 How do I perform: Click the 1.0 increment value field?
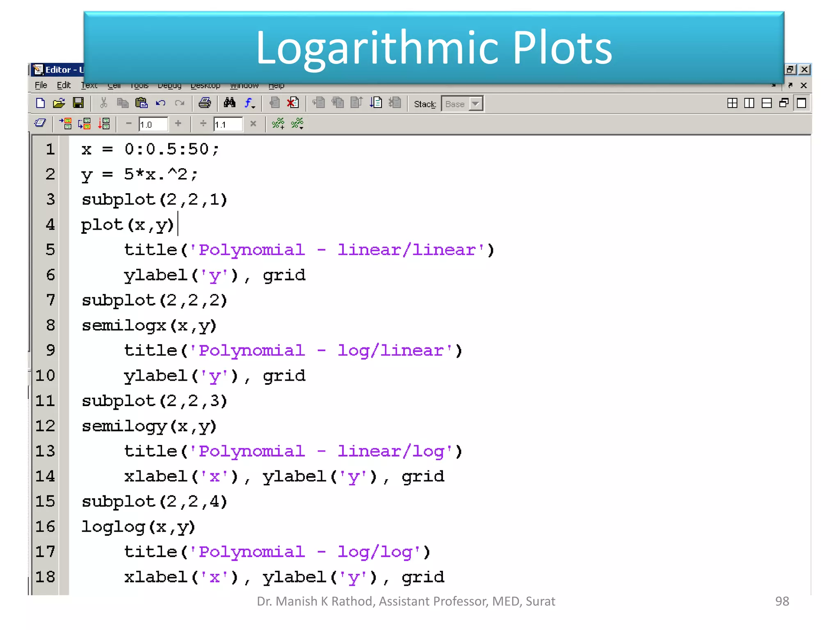pyautogui.click(x=153, y=124)
